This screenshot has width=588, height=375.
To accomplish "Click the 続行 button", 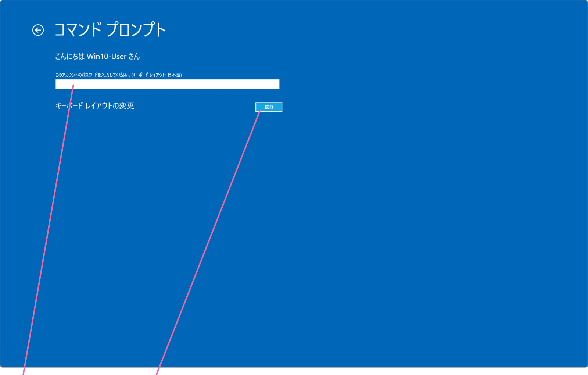I will click(x=269, y=107).
